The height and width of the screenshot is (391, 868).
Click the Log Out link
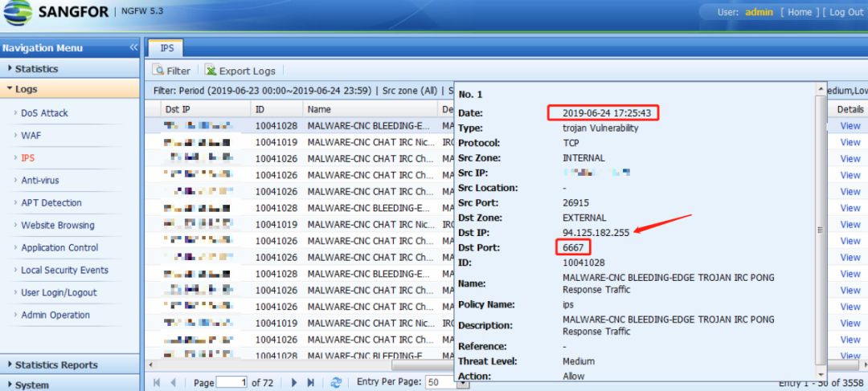coord(845,12)
